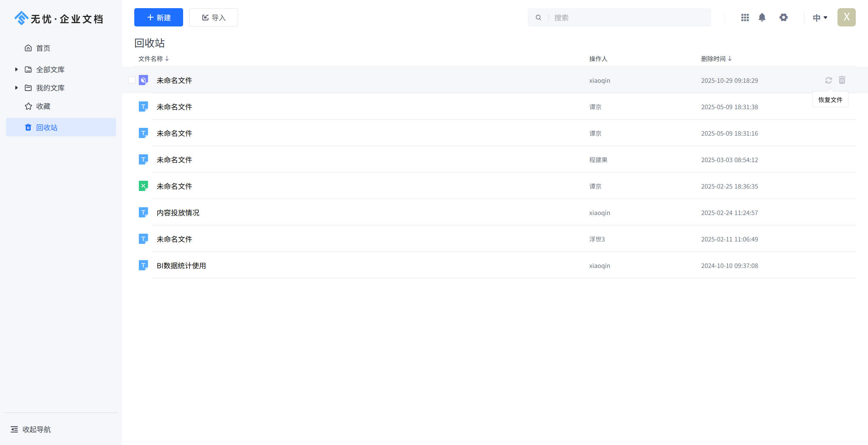Open 收藏 in the sidebar
This screenshot has width=868, height=445.
tap(43, 107)
